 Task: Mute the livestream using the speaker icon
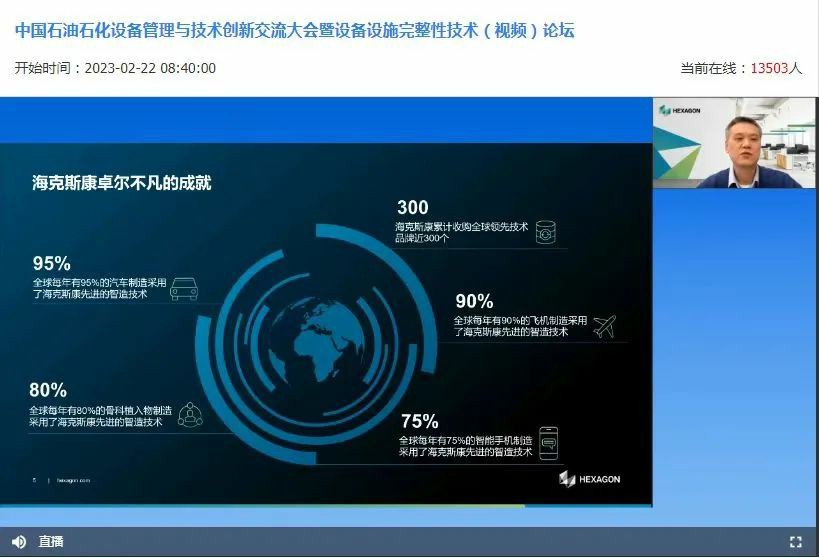[19, 541]
